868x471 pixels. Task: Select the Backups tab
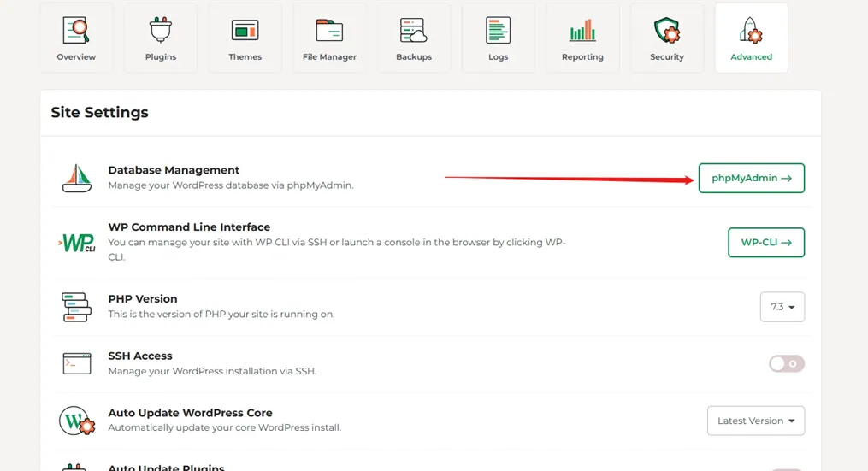point(414,38)
